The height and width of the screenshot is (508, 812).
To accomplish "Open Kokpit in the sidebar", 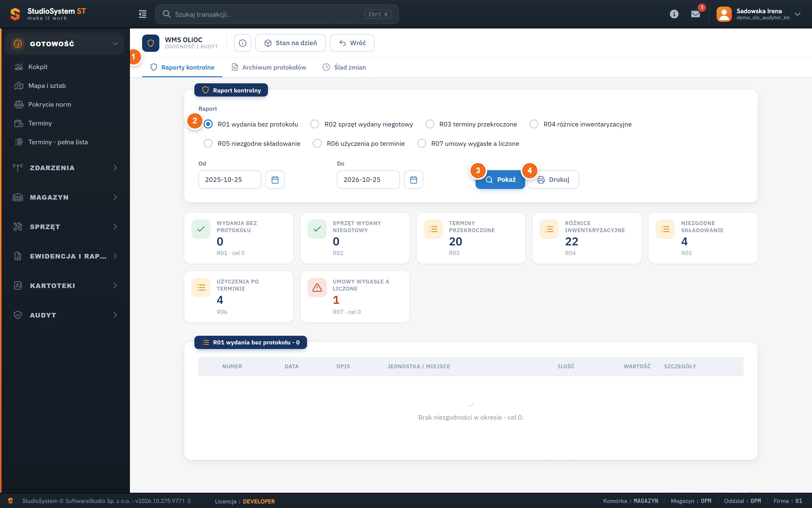I will coord(65,67).
